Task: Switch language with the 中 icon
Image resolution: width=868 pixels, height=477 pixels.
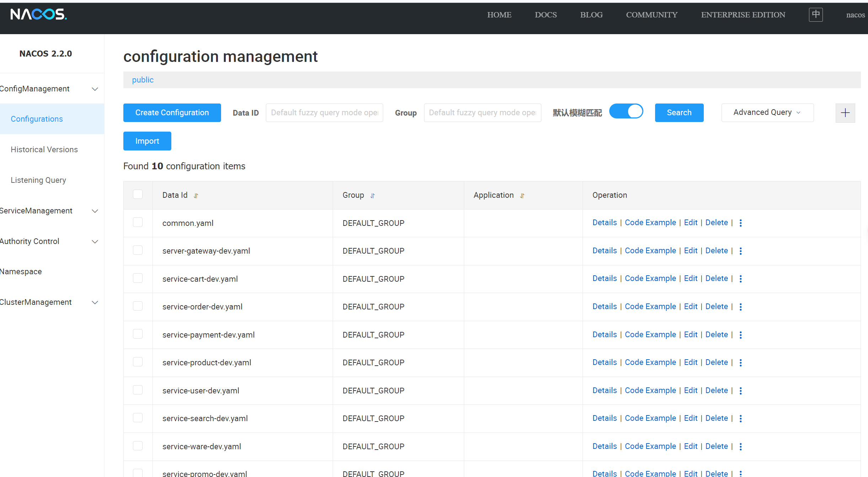Action: click(x=816, y=15)
